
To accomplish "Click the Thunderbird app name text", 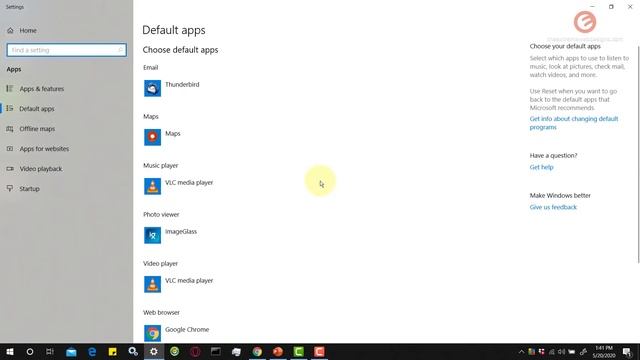I will pyautogui.click(x=182, y=84).
